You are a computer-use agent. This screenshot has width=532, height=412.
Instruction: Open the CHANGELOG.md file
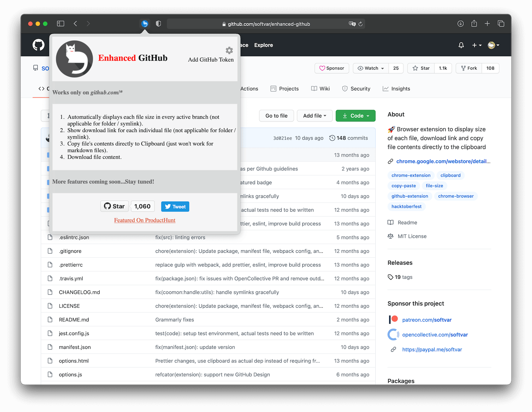click(x=79, y=292)
